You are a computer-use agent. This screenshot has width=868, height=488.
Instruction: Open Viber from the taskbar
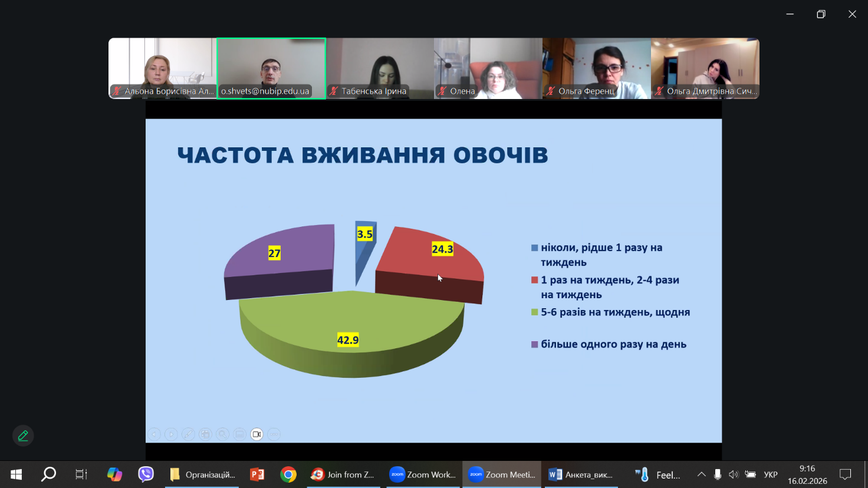(x=146, y=474)
